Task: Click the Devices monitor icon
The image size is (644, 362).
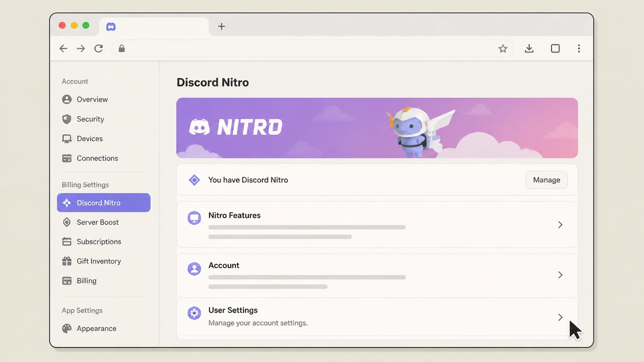Action: pyautogui.click(x=67, y=139)
